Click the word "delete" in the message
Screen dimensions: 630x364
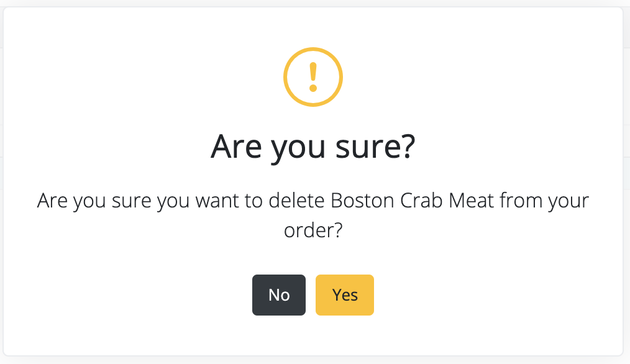click(296, 201)
